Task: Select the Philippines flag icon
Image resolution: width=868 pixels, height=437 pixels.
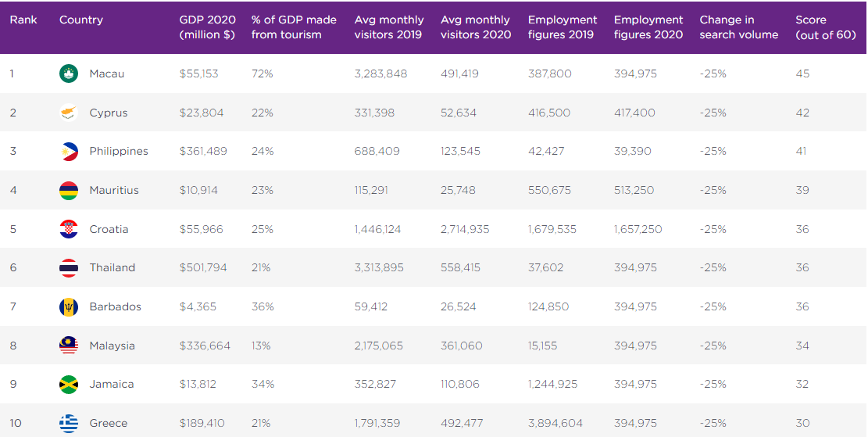Action: point(69,152)
